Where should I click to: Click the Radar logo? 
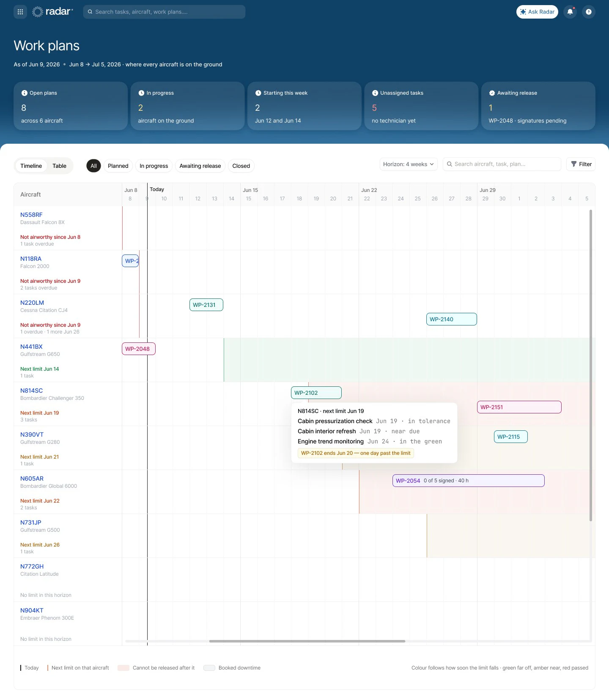(53, 12)
